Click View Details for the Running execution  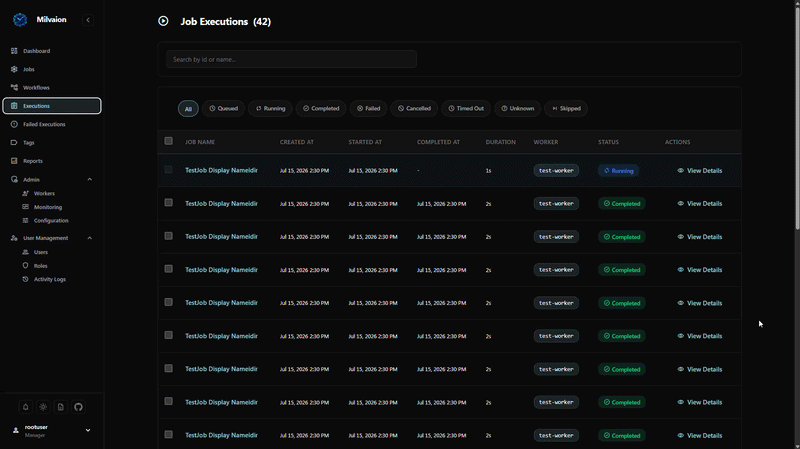[699, 171]
